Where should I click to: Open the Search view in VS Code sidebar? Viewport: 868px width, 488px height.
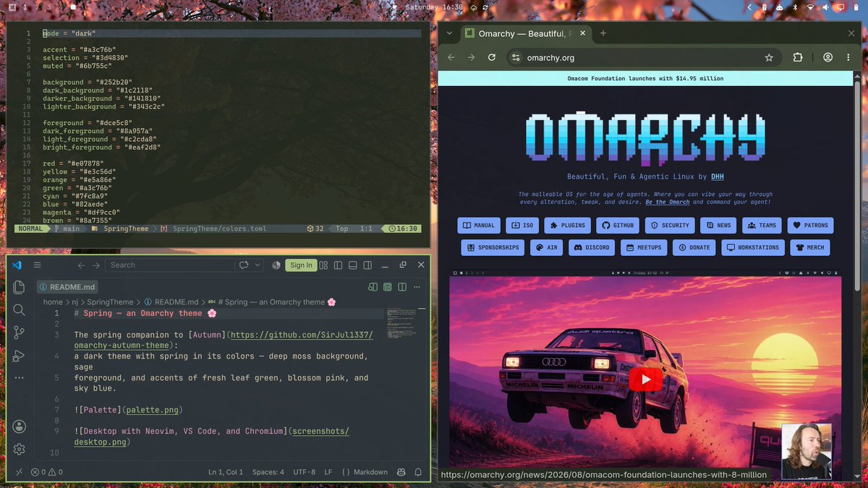point(19,309)
